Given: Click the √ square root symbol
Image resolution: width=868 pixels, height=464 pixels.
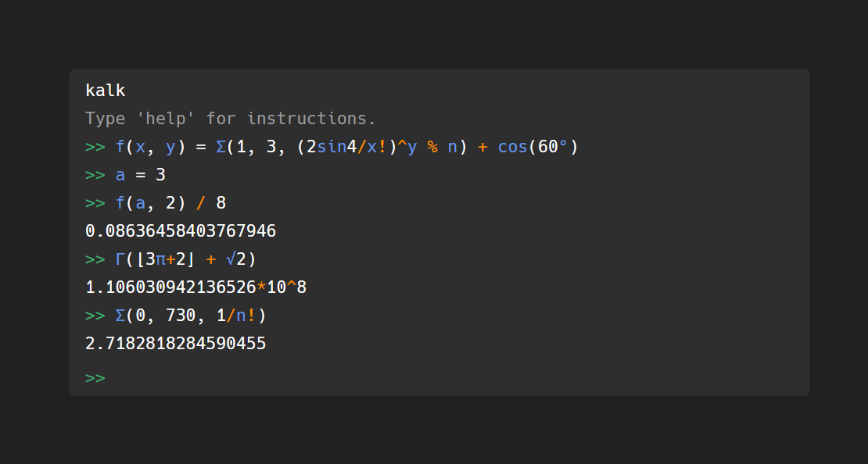Looking at the screenshot, I should click(231, 259).
